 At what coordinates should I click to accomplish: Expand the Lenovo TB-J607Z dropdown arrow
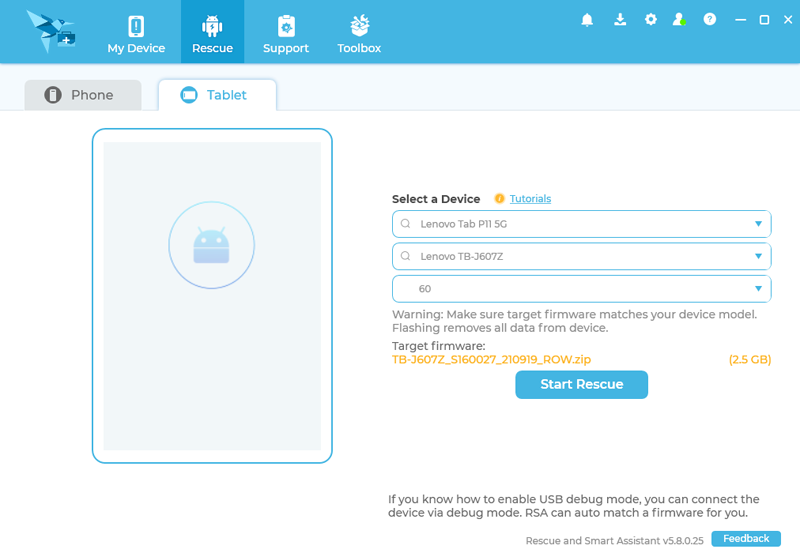click(758, 256)
